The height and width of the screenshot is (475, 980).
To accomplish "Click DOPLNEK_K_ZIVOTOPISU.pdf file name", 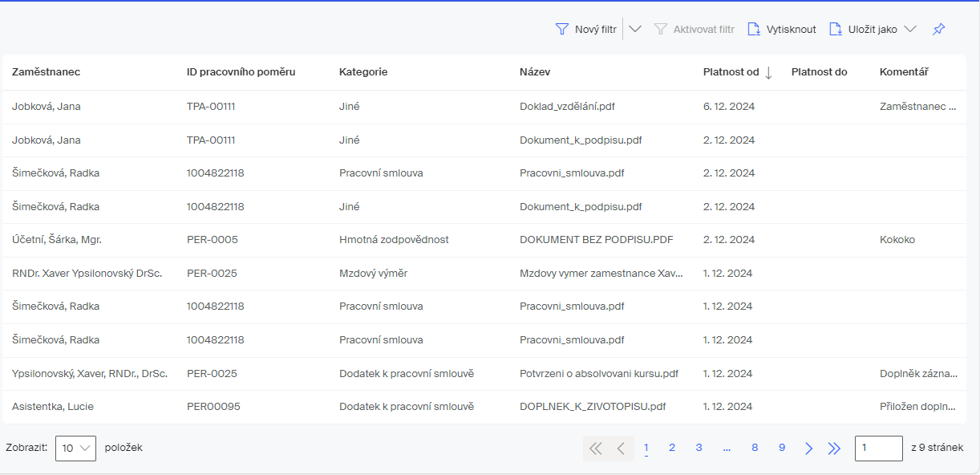I will (x=593, y=407).
